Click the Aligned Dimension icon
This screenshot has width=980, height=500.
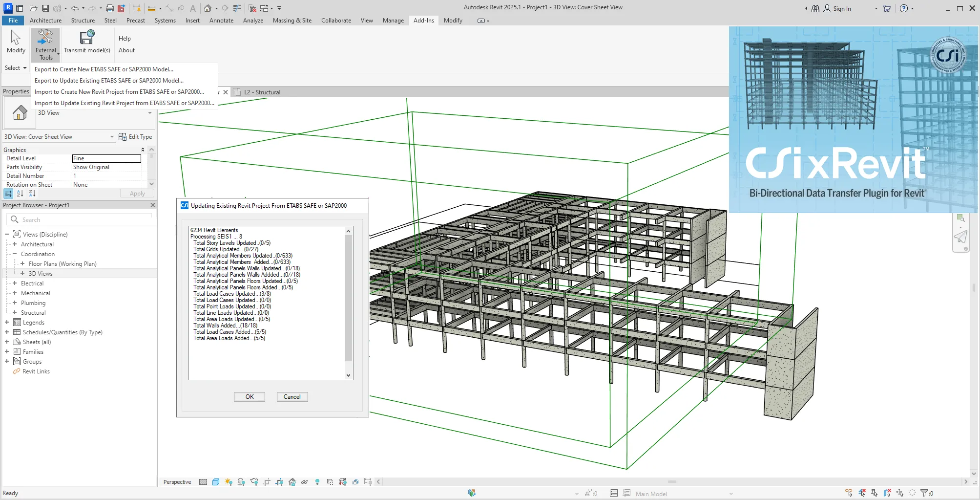[x=169, y=8]
